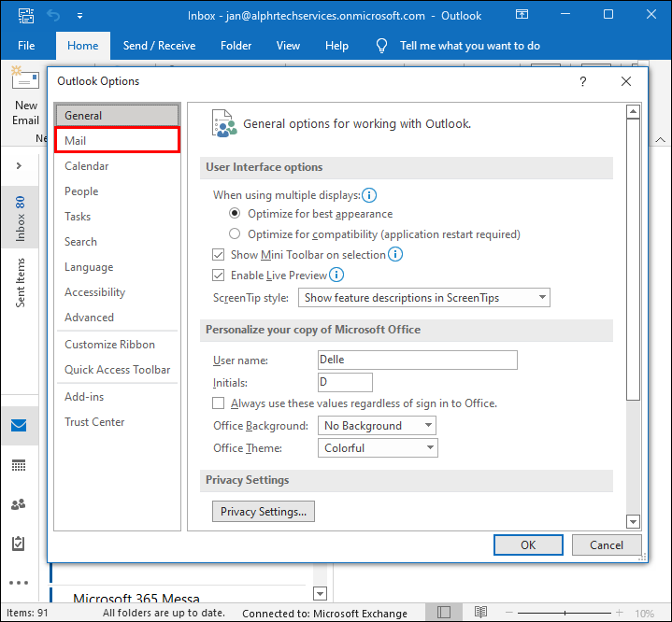Open the Mail view envelope icon
The width and height of the screenshot is (672, 622).
tap(19, 425)
